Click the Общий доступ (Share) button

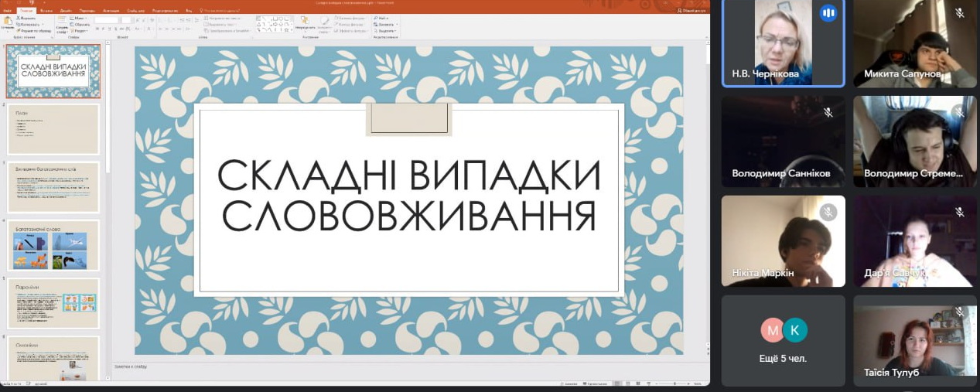pos(691,10)
